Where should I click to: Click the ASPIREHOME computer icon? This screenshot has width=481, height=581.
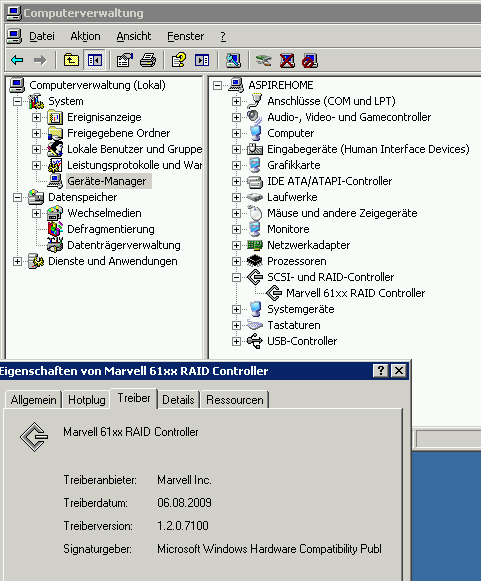point(236,85)
